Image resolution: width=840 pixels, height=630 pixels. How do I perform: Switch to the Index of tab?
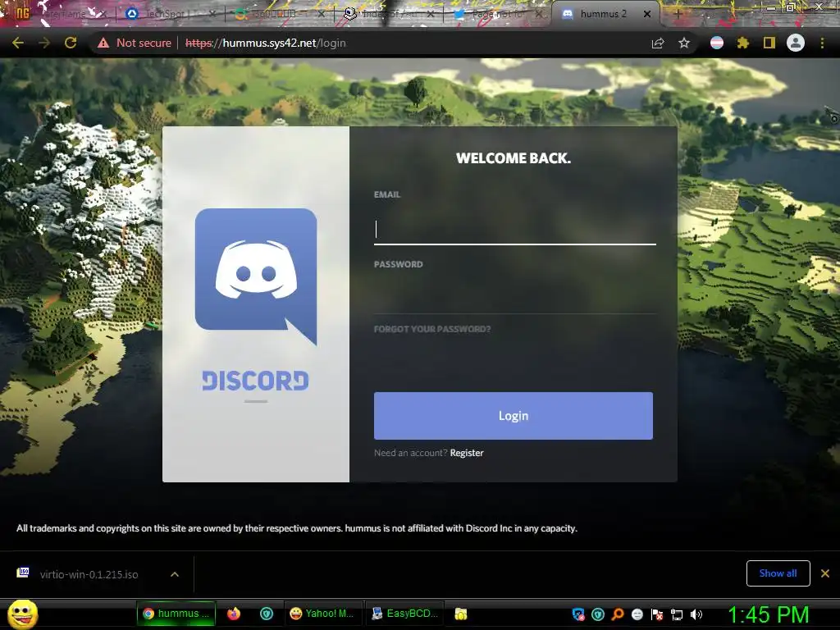tap(388, 14)
